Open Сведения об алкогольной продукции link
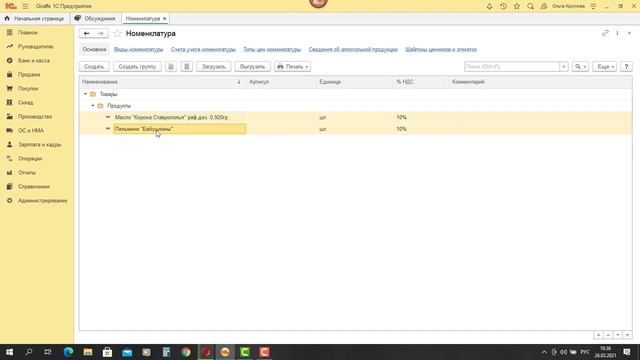Screen dimensions: 640x360 pos(353,49)
